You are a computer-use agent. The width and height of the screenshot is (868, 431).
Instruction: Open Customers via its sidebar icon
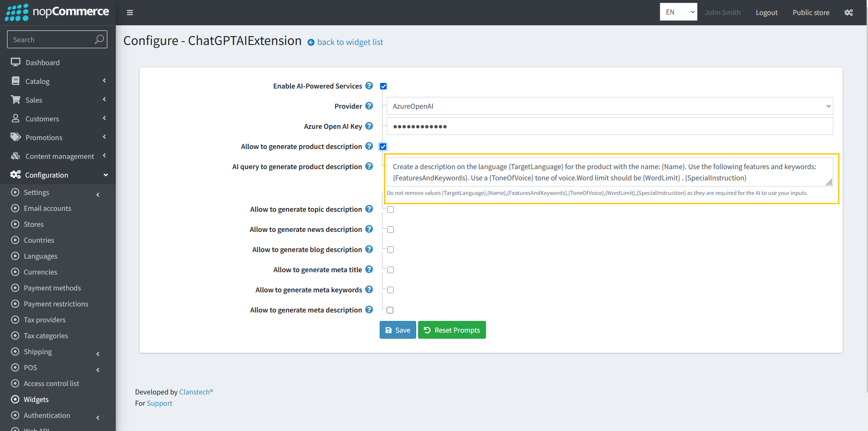pyautogui.click(x=15, y=118)
